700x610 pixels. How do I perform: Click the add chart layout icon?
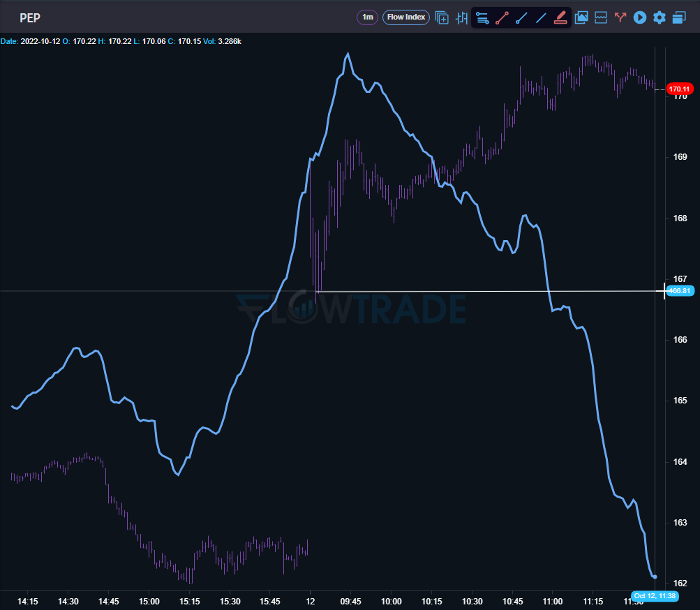click(x=442, y=18)
